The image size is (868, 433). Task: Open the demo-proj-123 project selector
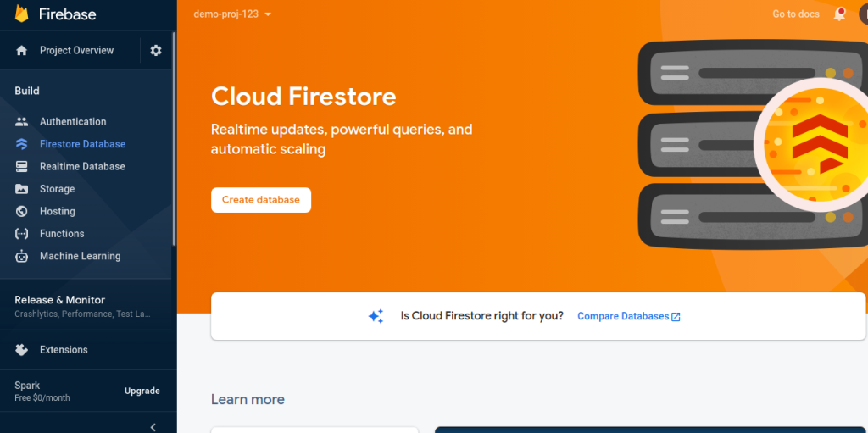tap(232, 14)
